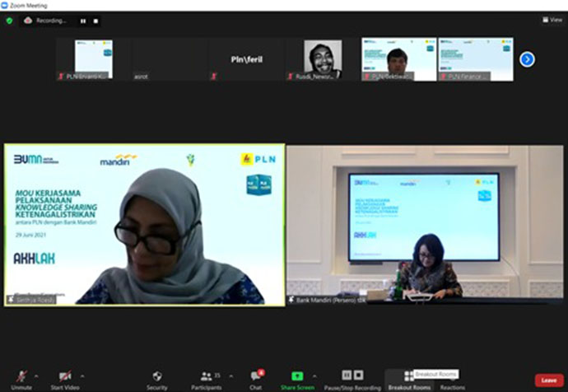
Task: Click the Start Video camera icon
Action: (x=64, y=376)
